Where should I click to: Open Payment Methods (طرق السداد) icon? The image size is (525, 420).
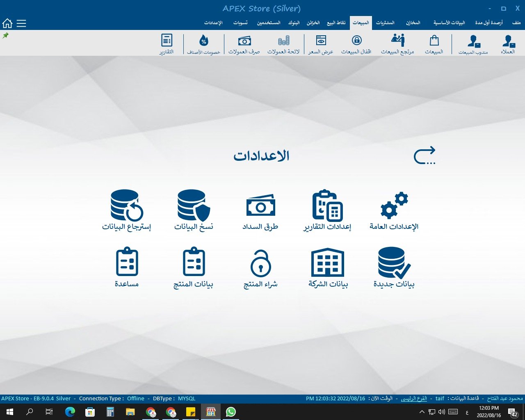(260, 206)
